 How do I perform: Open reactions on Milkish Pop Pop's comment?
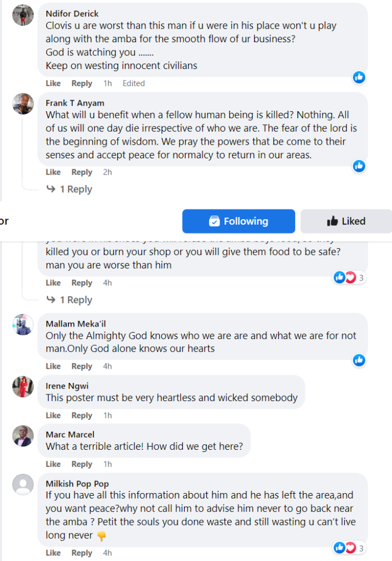[x=349, y=547]
